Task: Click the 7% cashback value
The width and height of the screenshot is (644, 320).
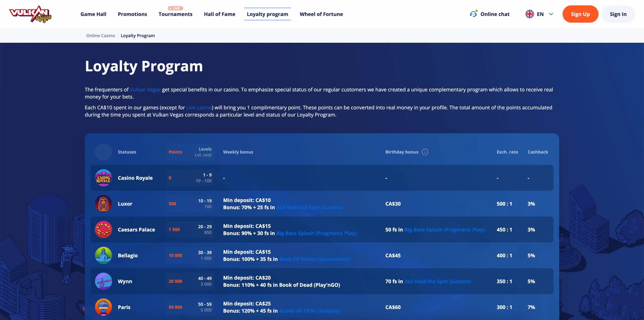Action: 531,307
